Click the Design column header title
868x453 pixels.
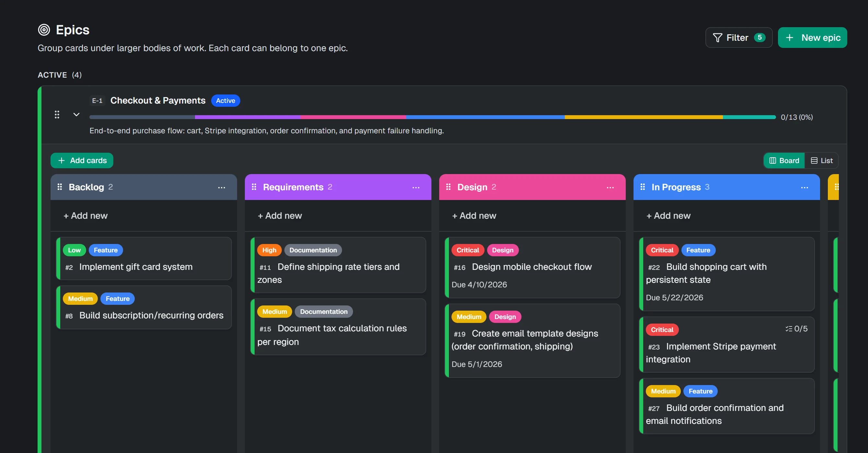coord(472,187)
